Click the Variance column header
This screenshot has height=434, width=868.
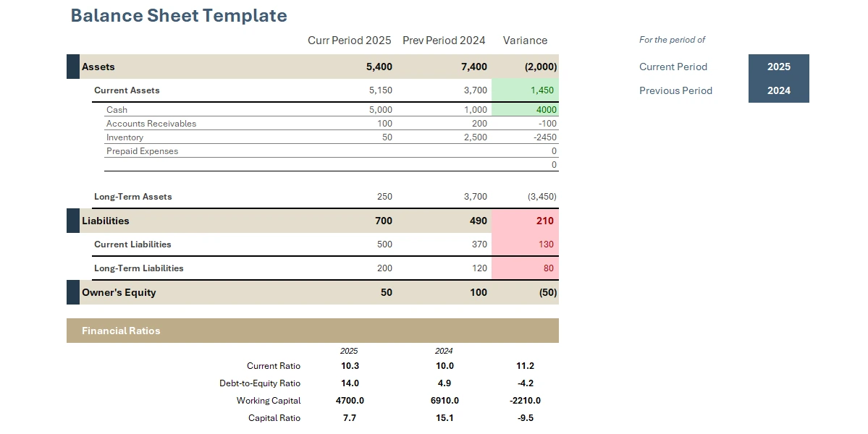(x=525, y=41)
